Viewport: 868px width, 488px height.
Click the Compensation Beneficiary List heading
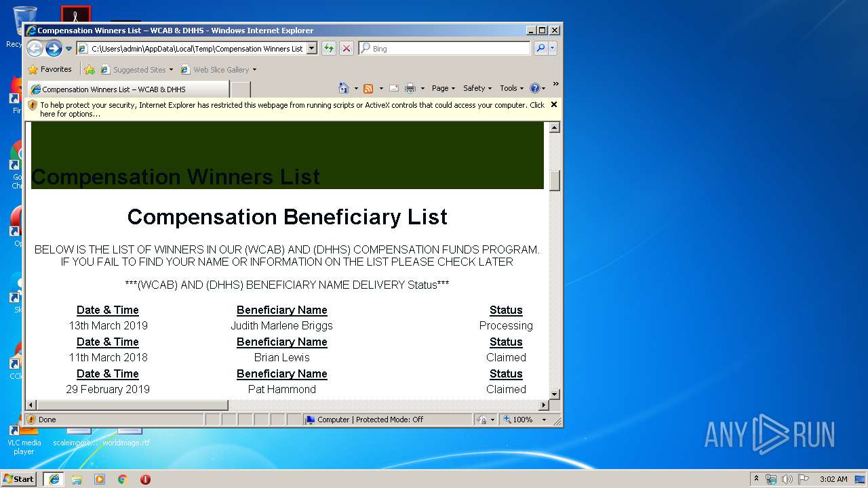(x=288, y=217)
